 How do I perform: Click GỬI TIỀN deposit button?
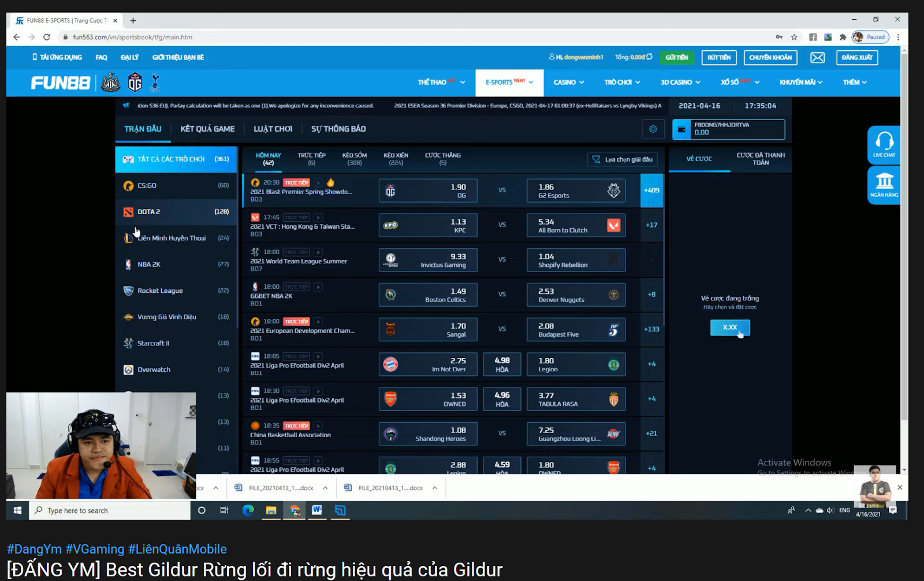coord(676,58)
